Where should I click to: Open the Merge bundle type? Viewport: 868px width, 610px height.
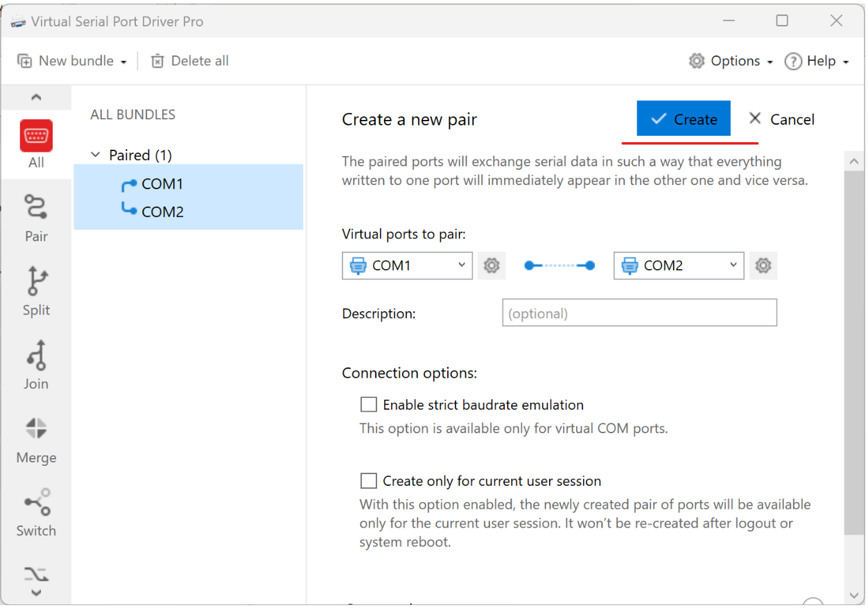pos(36,439)
